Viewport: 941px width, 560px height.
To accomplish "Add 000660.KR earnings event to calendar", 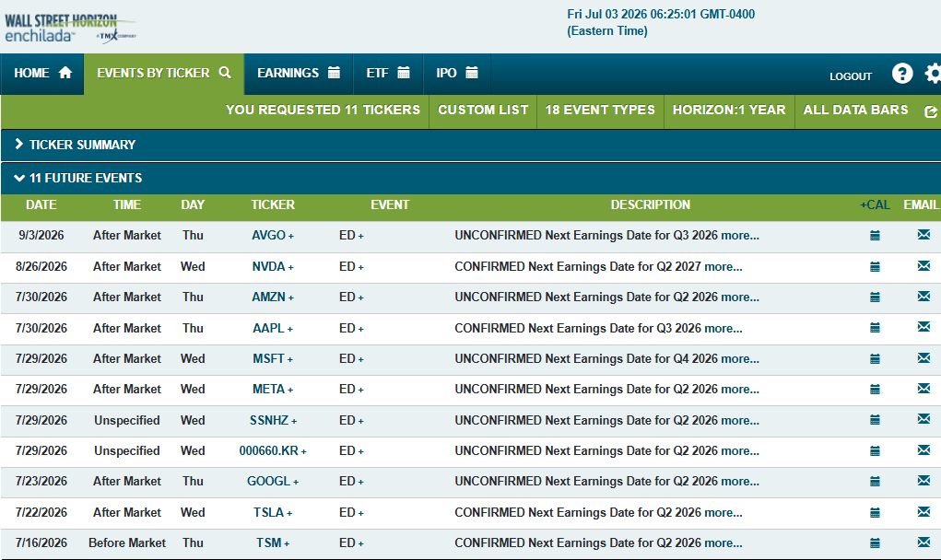I will click(875, 451).
